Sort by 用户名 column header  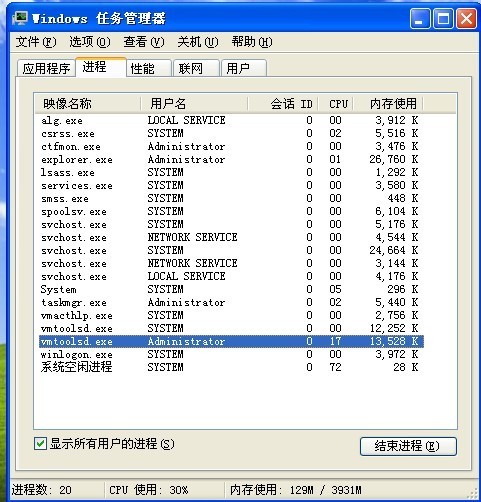[194, 104]
